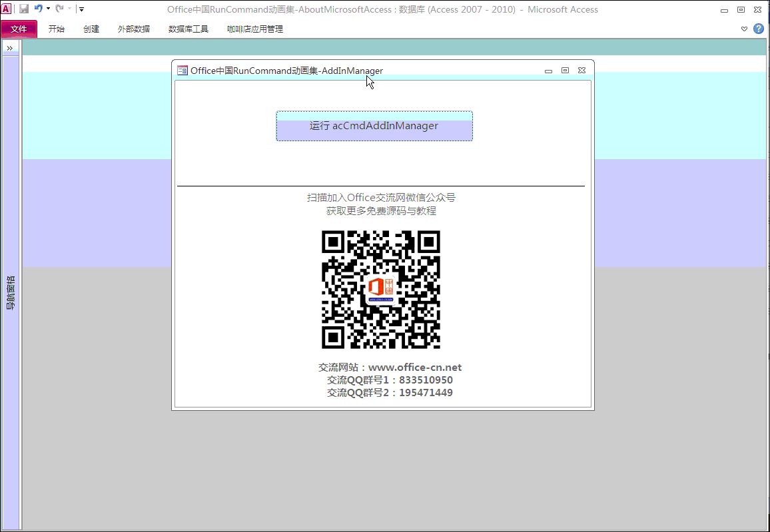The height and width of the screenshot is (532, 770).
Task: Click the QQ group number 833510950
Action: click(426, 380)
